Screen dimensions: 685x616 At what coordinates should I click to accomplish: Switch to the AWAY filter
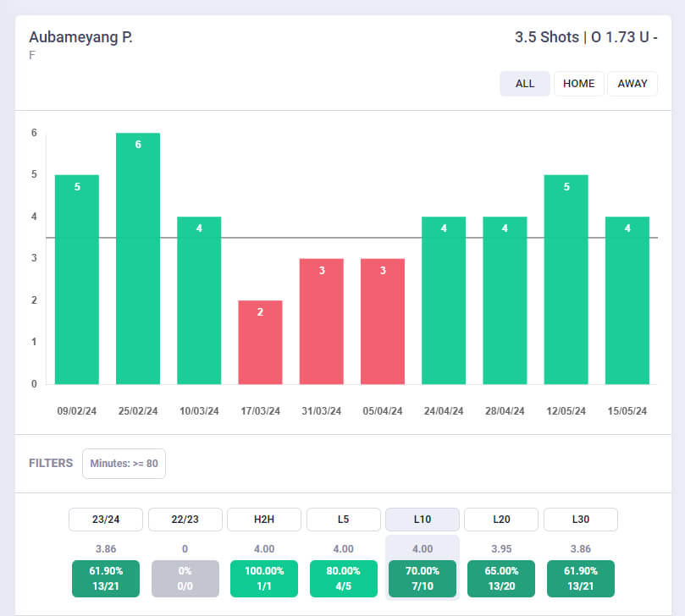[633, 84]
